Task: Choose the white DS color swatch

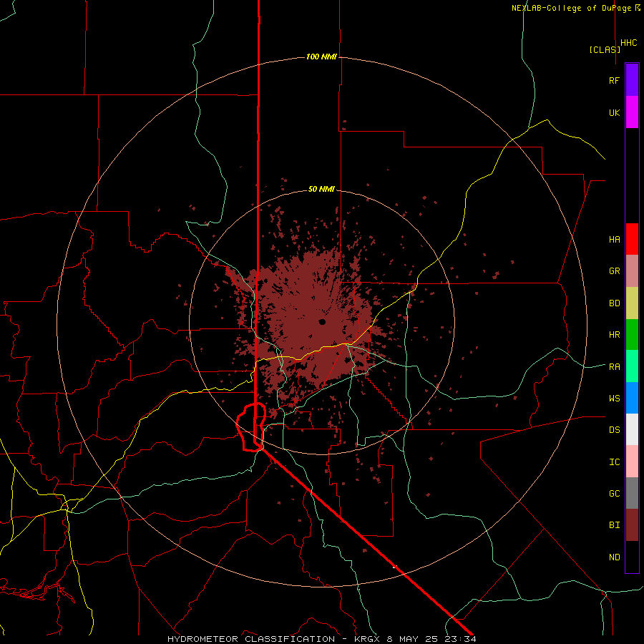Action: pyautogui.click(x=632, y=429)
